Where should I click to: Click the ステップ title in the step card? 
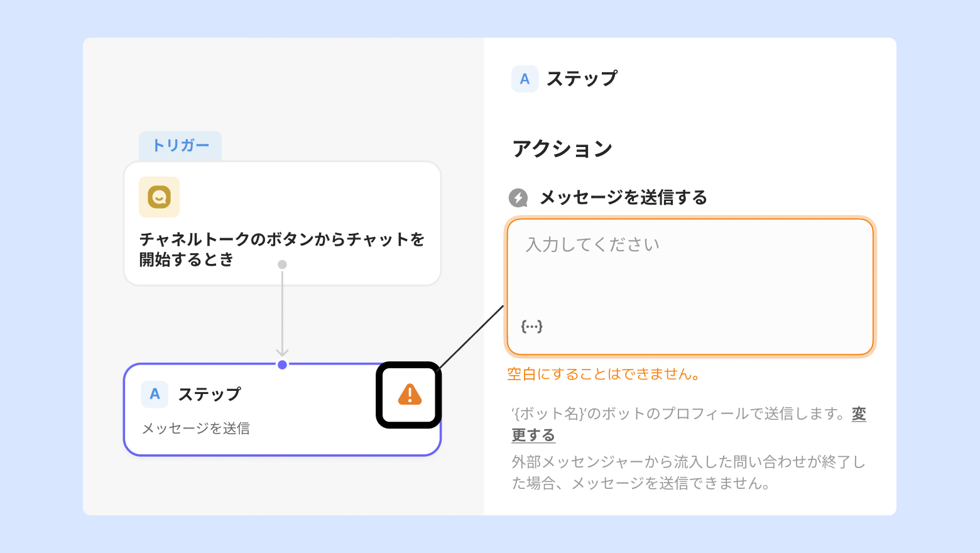209,394
